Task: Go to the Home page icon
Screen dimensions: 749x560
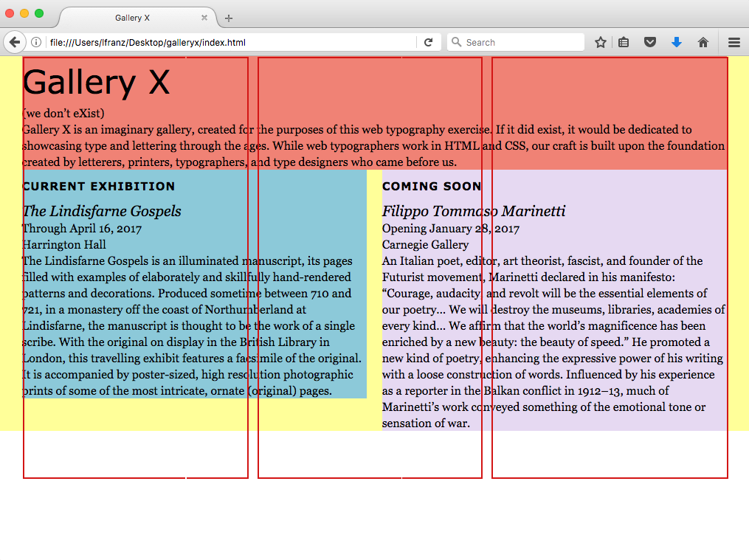Action: click(x=703, y=43)
